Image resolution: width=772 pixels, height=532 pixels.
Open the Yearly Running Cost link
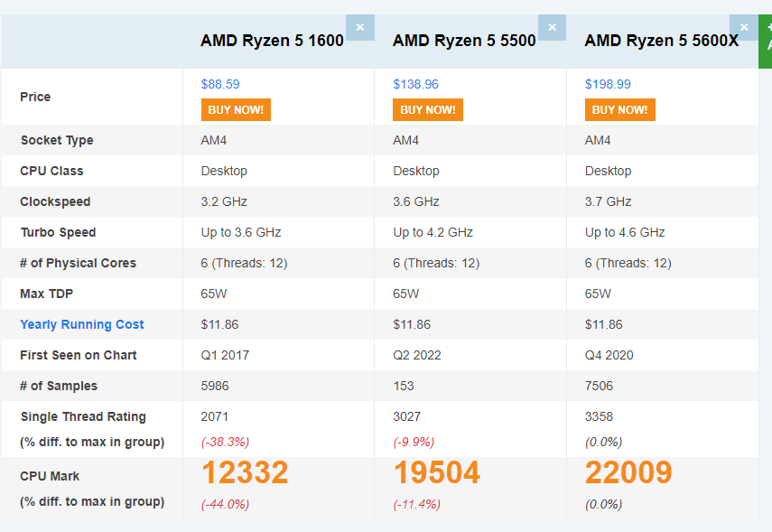82,324
